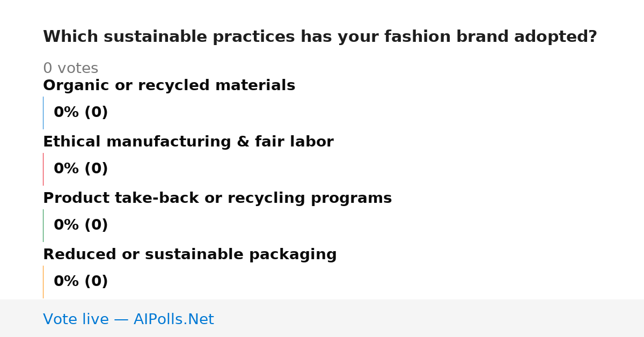Click the green result bar for take-back programs
Image resolution: width=644 pixels, height=337 pixels.
tap(43, 225)
